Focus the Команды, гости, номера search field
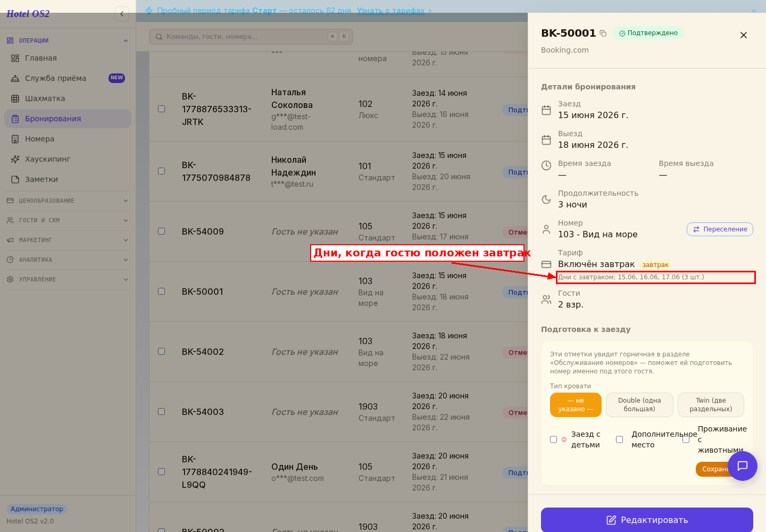The width and height of the screenshot is (766, 532). point(251,37)
